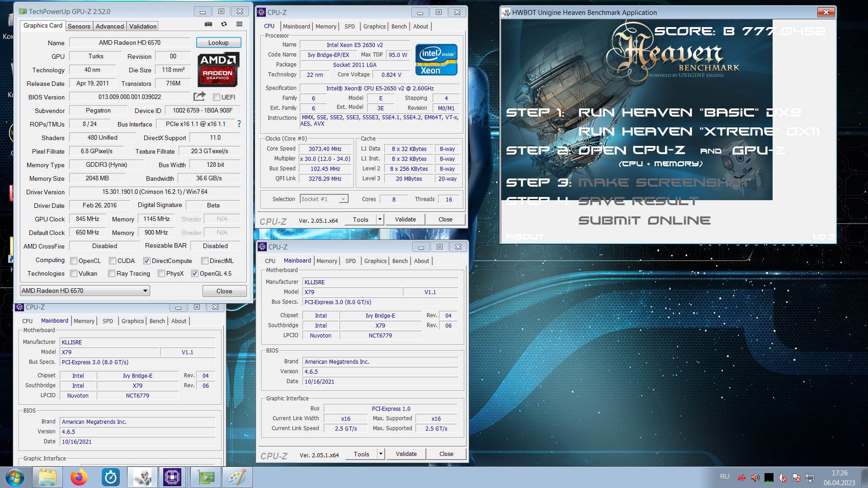Open Paint from the taskbar
The image size is (868, 488).
(237, 477)
